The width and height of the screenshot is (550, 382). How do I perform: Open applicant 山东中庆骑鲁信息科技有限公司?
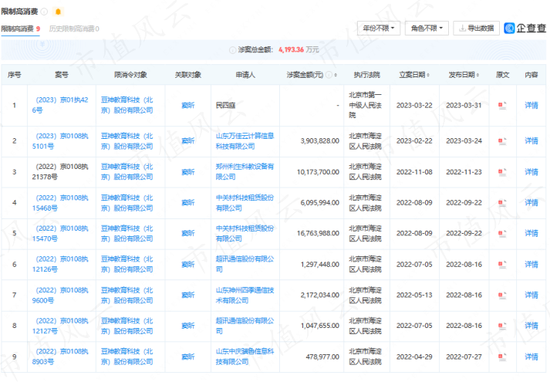click(244, 357)
